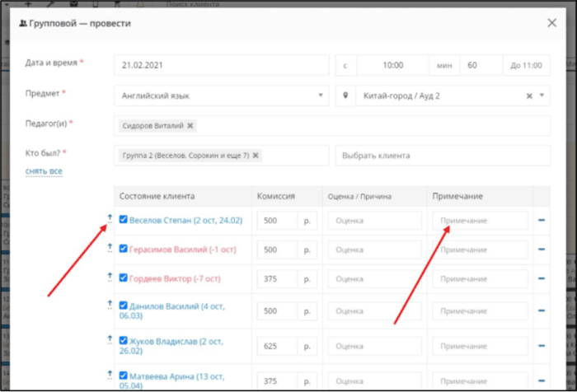The width and height of the screenshot is (577, 392).
Task: Click the снять все link
Action: click(x=44, y=171)
